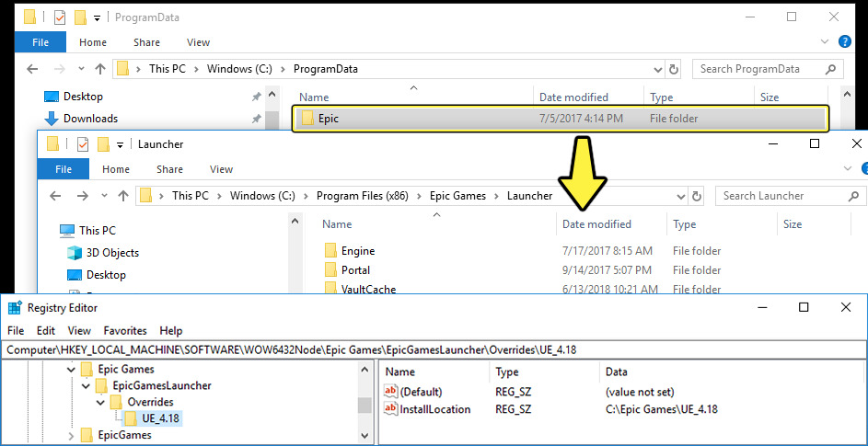Collapse the Epic Games registry key

[x=71, y=369]
